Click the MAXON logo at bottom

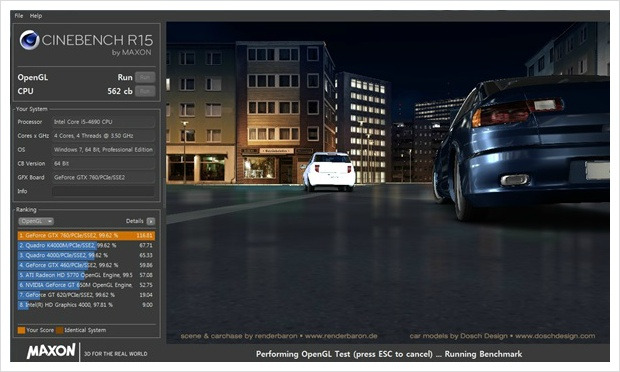pos(51,351)
